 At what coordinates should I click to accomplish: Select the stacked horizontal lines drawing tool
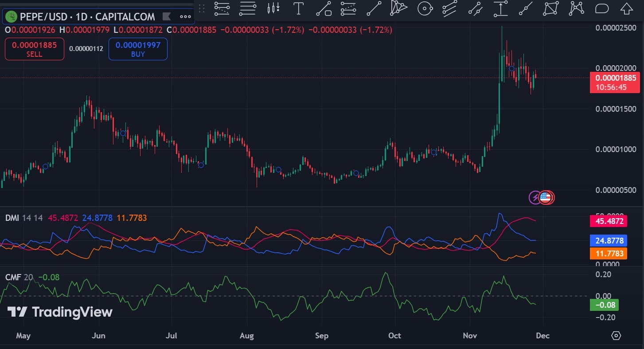[247, 8]
